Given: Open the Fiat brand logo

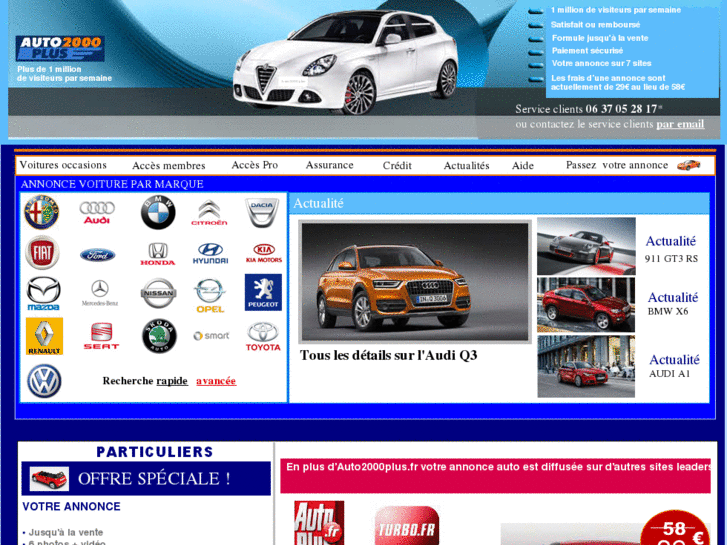Looking at the screenshot, I should [42, 252].
